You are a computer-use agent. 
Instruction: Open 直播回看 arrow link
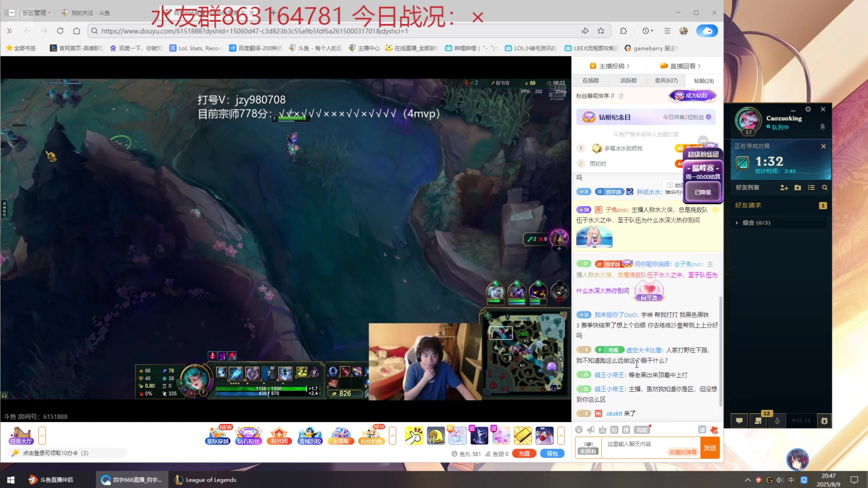(680, 66)
